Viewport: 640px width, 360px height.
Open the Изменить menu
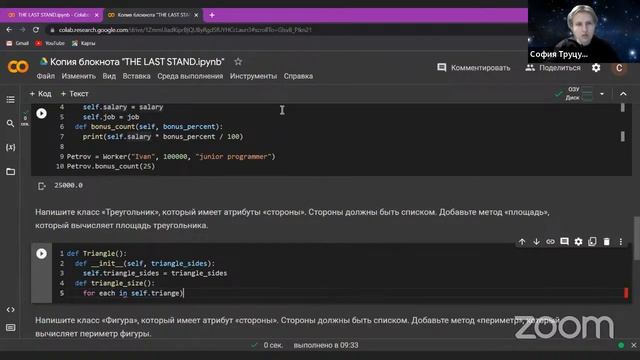coord(79,76)
